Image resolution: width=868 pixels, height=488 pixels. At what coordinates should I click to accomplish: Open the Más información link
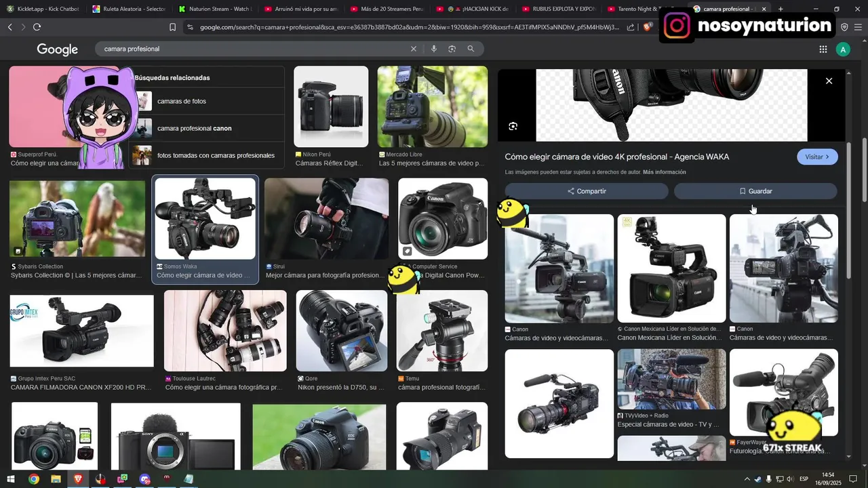pos(664,172)
